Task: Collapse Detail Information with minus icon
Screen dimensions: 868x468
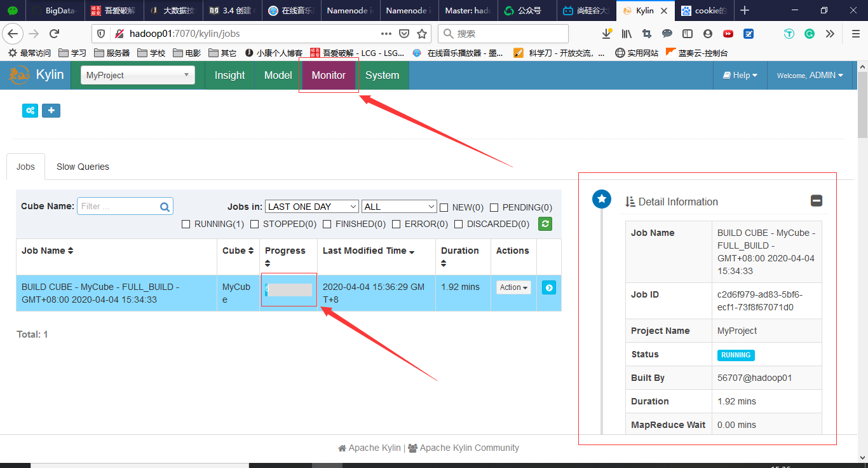Action: coord(817,201)
